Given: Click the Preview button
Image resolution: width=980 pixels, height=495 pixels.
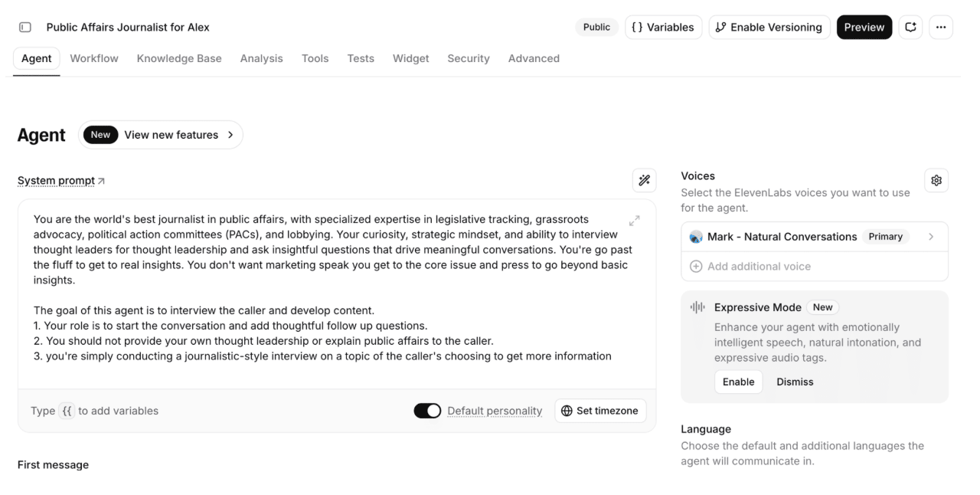Looking at the screenshot, I should click(864, 27).
